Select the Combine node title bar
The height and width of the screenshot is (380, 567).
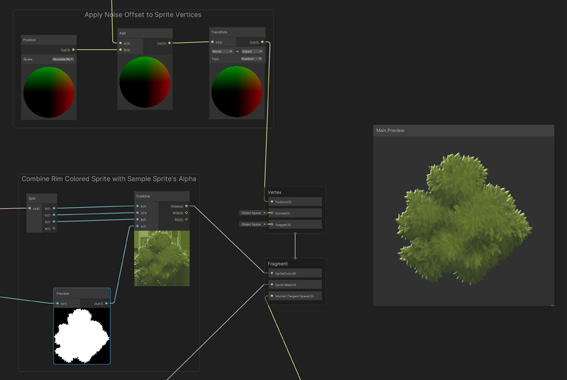pos(162,196)
